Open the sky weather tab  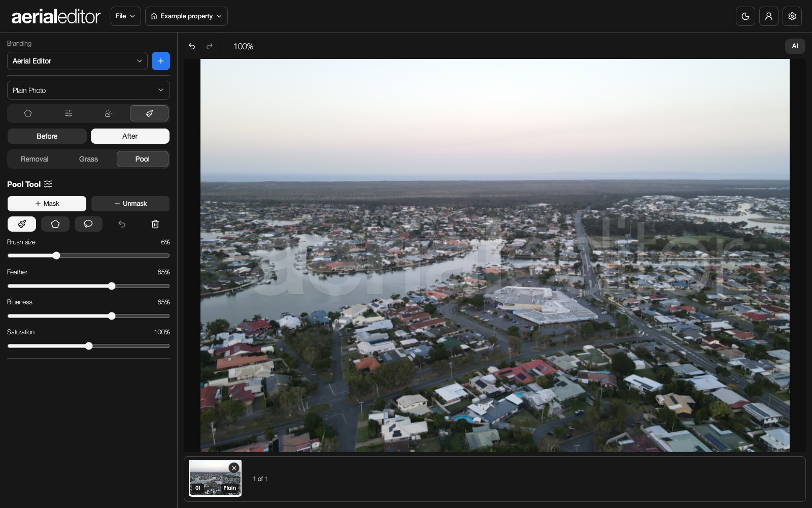[x=109, y=113]
